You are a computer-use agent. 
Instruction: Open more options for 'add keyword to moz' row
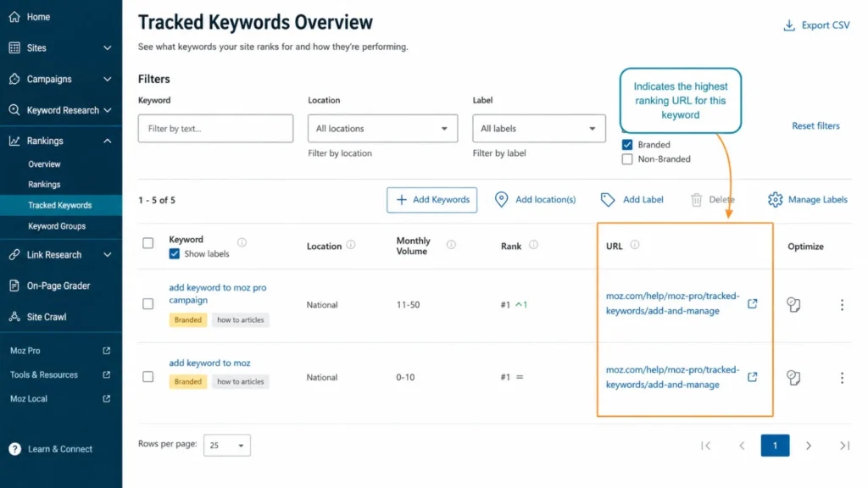842,377
